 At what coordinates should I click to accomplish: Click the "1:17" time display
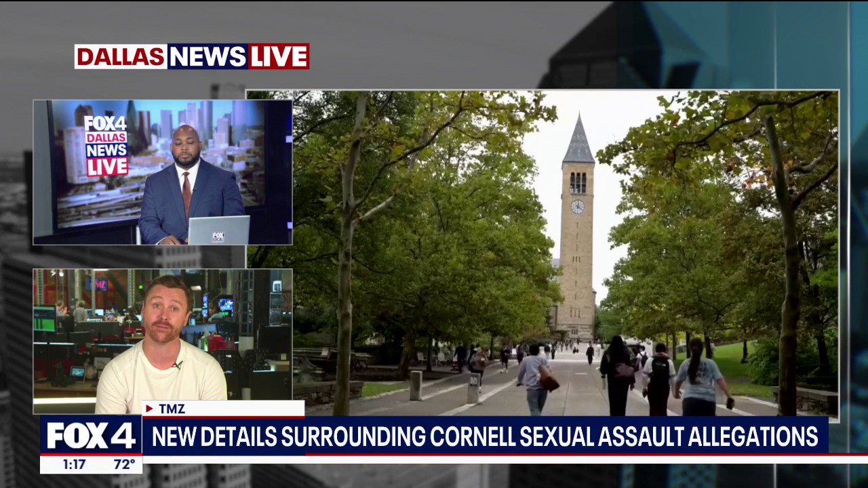click(x=74, y=464)
